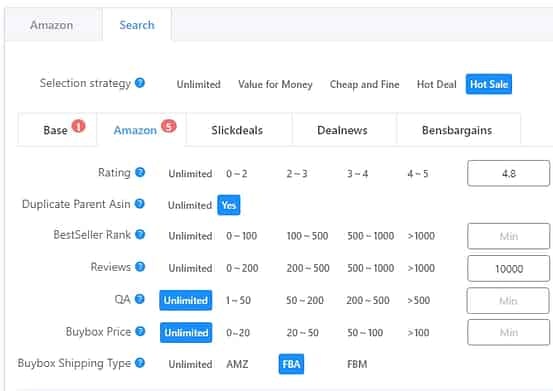
Task: Select Buybox Price >100
Action: [418, 332]
